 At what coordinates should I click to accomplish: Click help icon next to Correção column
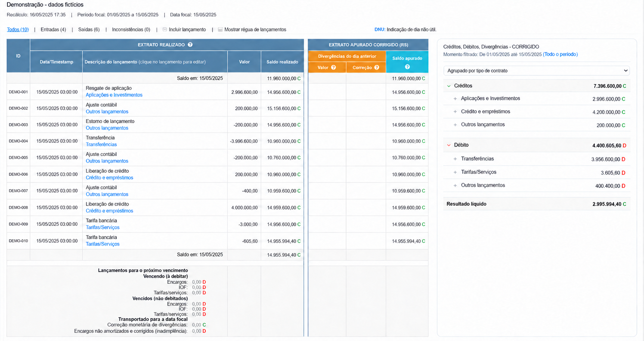377,68
